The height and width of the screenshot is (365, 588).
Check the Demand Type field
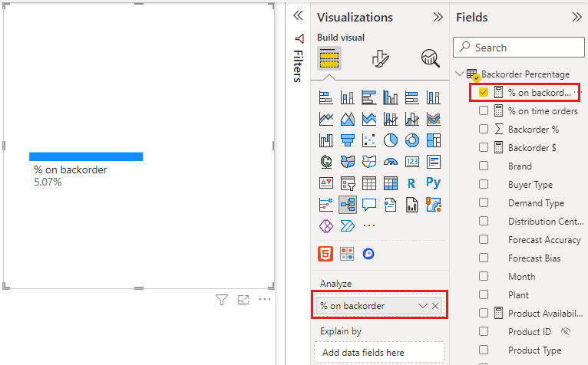pos(484,202)
